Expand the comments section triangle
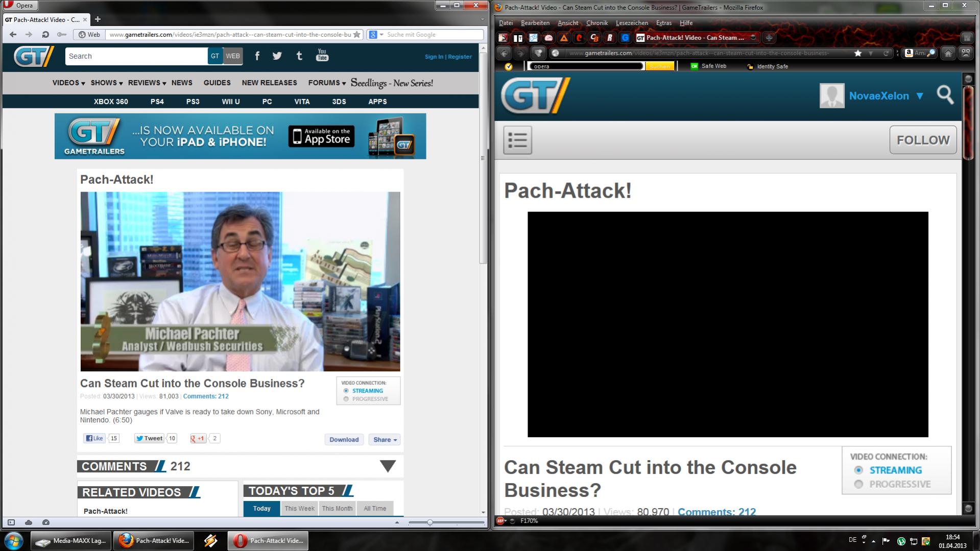Screen dimensions: 980x551 click(388, 466)
